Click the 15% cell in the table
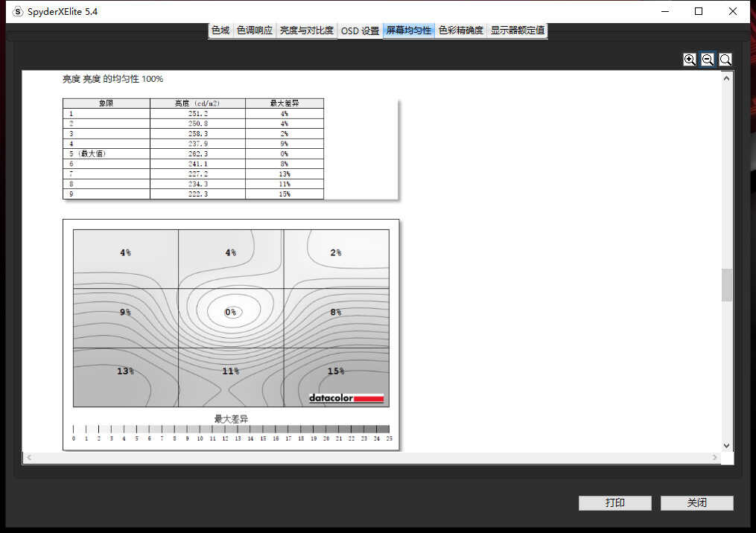 (x=285, y=194)
